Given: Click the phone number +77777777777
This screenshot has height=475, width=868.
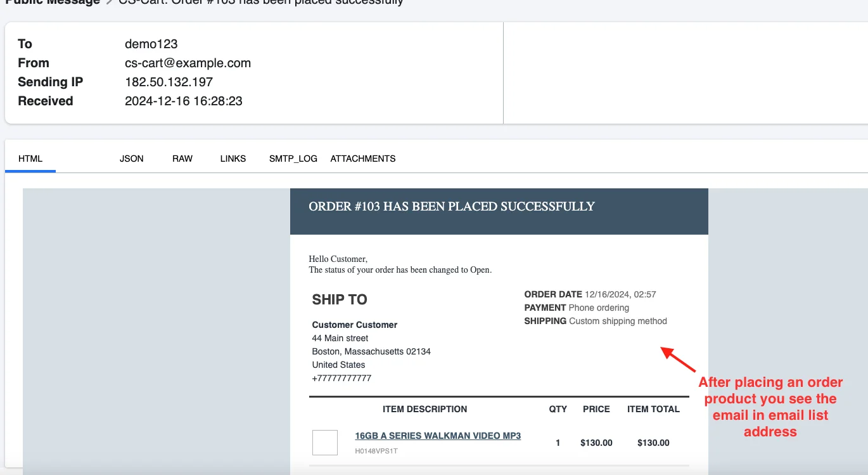Looking at the screenshot, I should coord(341,378).
